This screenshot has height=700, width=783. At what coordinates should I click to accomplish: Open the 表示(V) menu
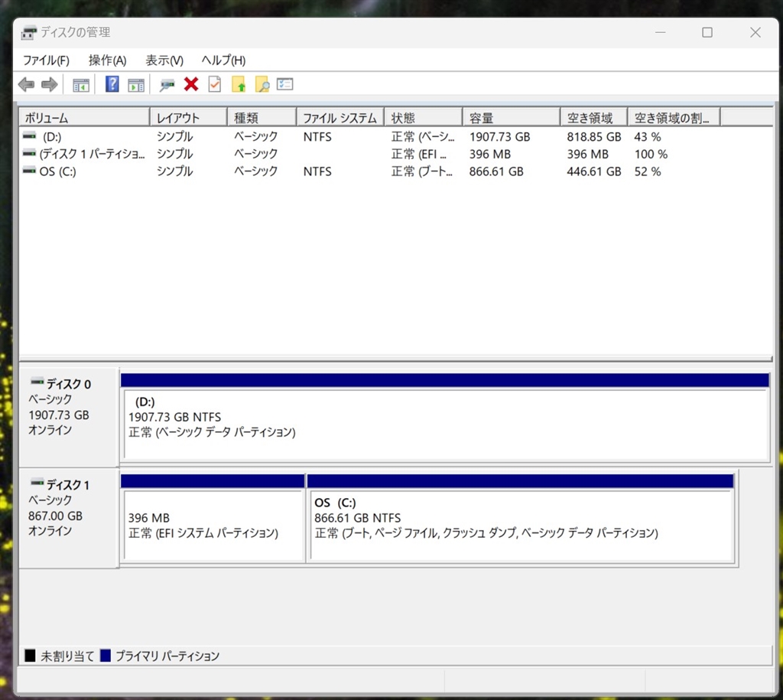[x=164, y=60]
